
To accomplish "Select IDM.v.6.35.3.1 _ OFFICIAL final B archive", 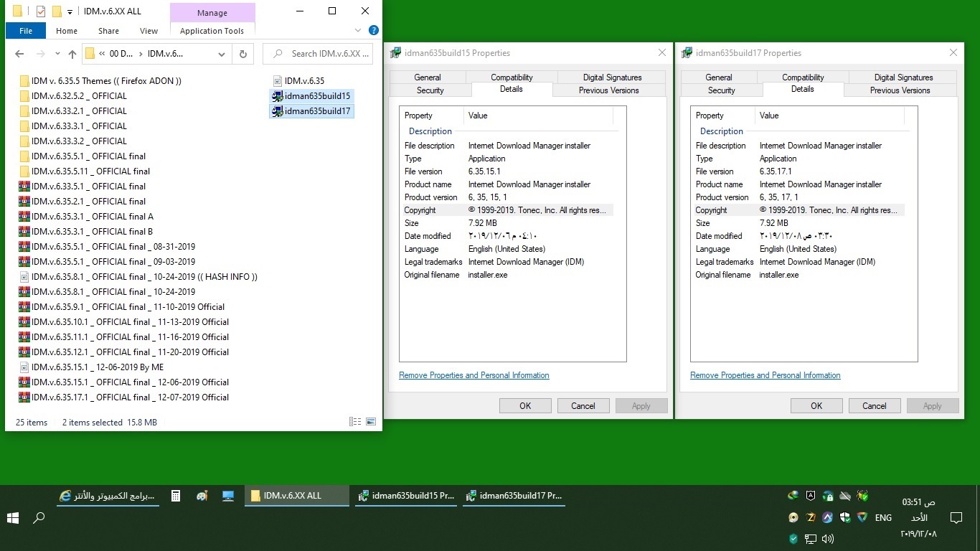I will click(x=86, y=232).
